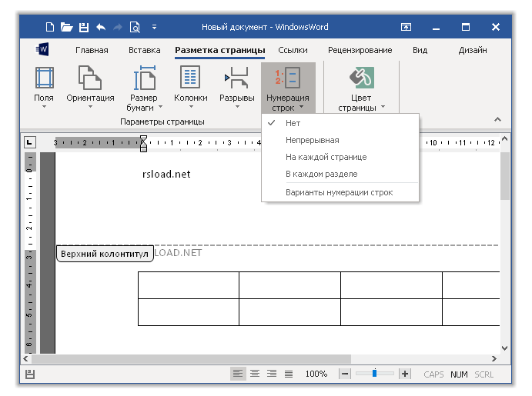Select the checked Нет line numbering option
Image resolution: width=532 pixels, height=396 pixels.
point(293,123)
